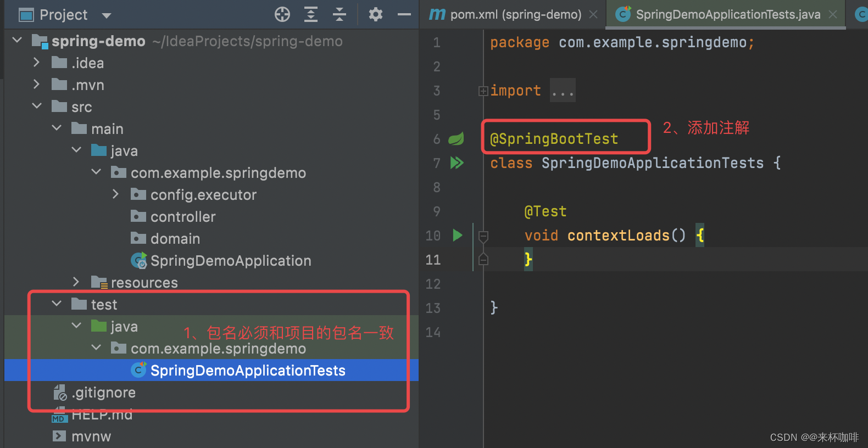Select the src folder icon
The width and height of the screenshot is (868, 448).
(59, 107)
